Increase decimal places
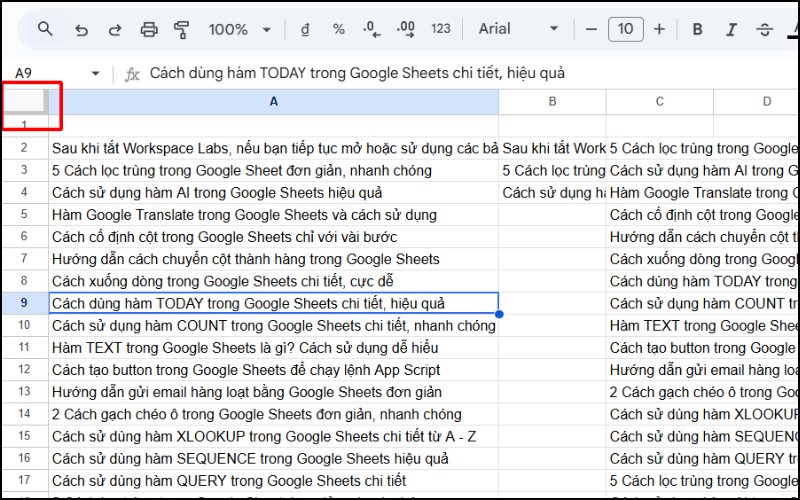The image size is (800, 500). click(405, 29)
